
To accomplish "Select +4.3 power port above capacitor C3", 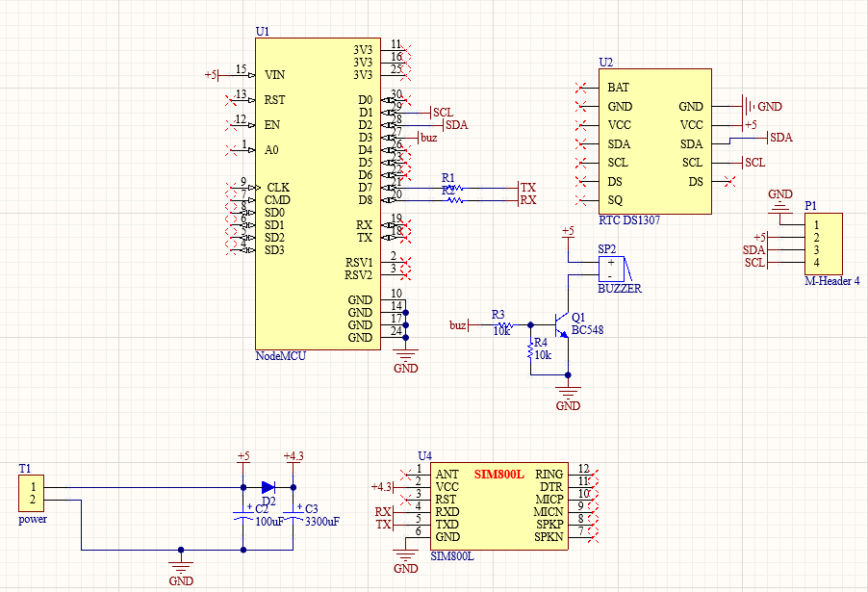I will point(294,457).
